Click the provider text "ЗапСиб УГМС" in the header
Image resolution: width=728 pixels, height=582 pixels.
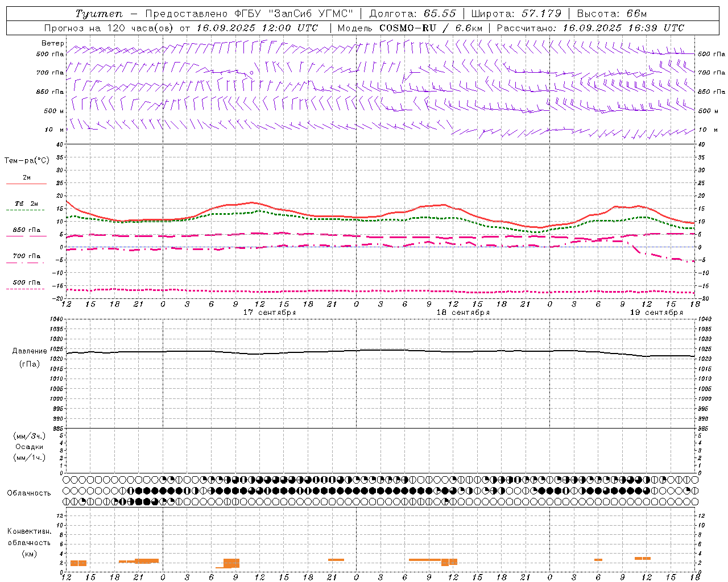[311, 14]
